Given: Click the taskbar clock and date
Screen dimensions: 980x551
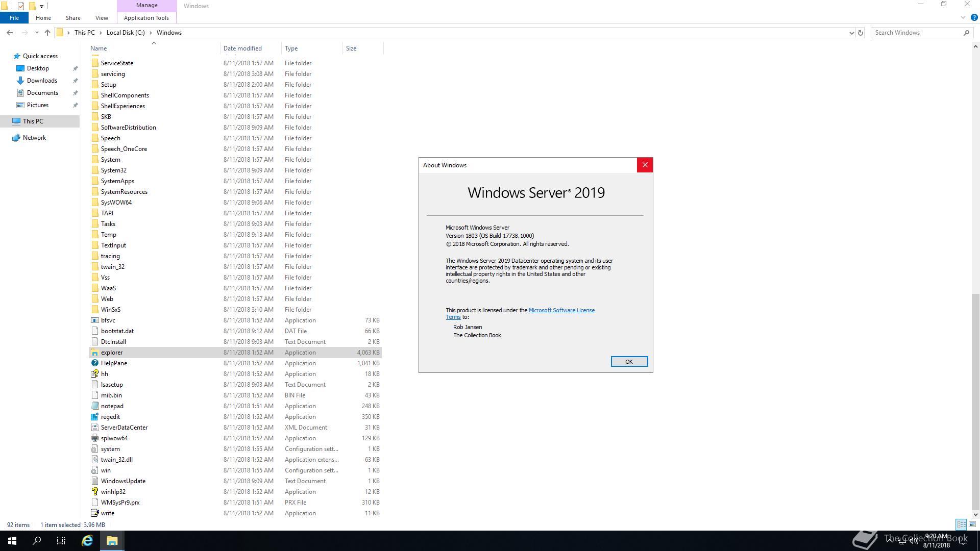Looking at the screenshot, I should pyautogui.click(x=936, y=541).
